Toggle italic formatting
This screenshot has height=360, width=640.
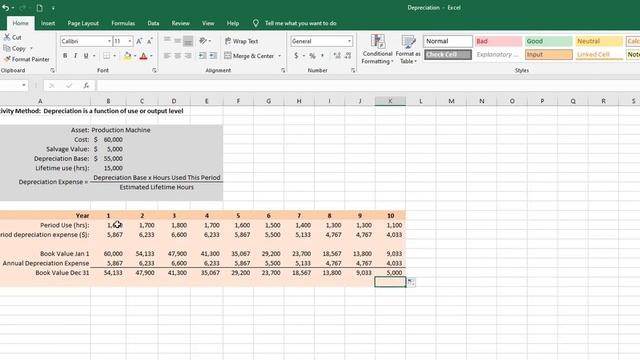(x=76, y=56)
